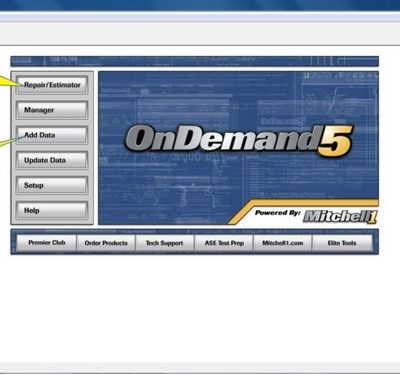The height and width of the screenshot is (375, 400).
Task: Visit Mitchell1.com from the bottom bar
Action: click(283, 243)
